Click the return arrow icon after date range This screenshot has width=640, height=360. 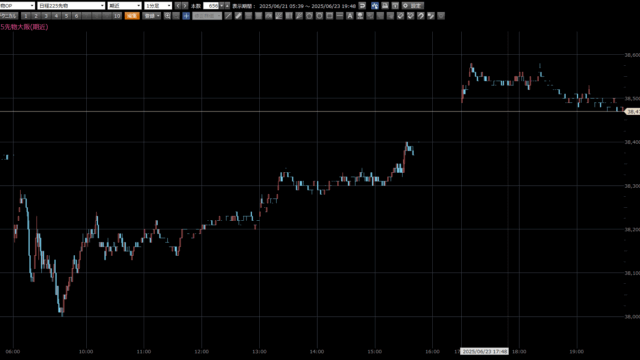coord(362,6)
